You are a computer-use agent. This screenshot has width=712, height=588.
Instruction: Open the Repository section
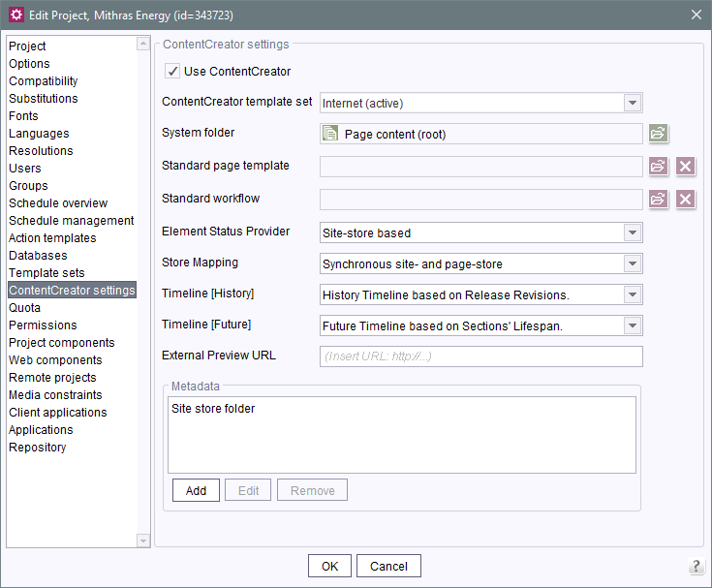coord(37,448)
